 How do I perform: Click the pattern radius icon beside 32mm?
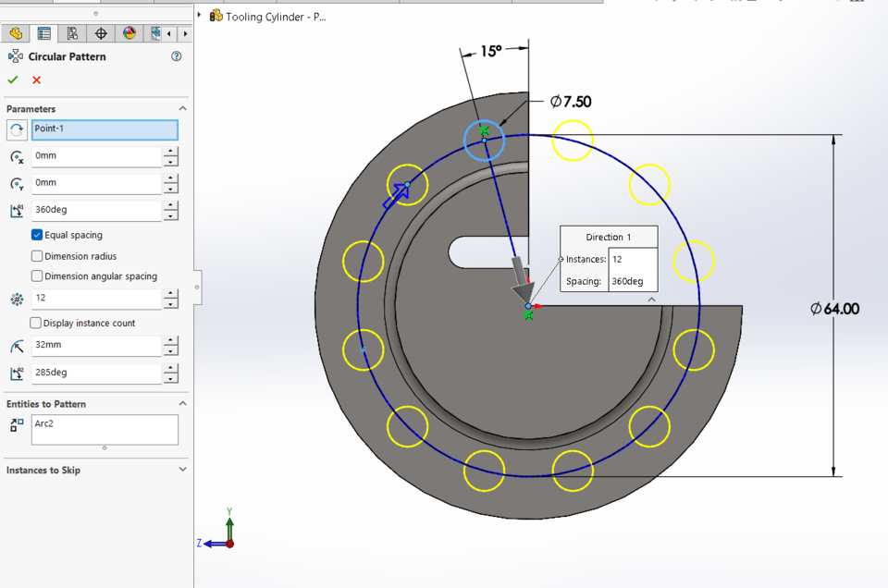(x=16, y=345)
